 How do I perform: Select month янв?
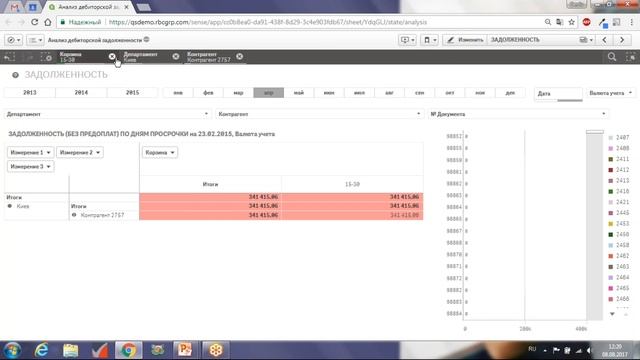click(178, 93)
